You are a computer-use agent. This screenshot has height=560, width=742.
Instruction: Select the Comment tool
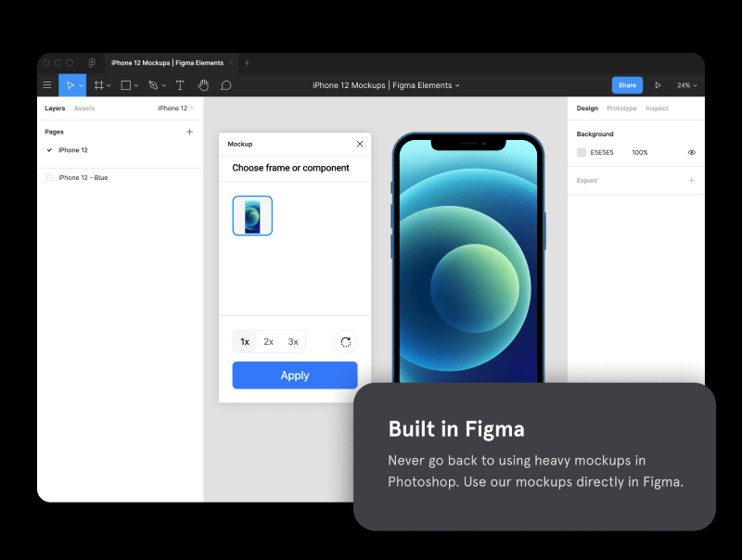coord(225,85)
